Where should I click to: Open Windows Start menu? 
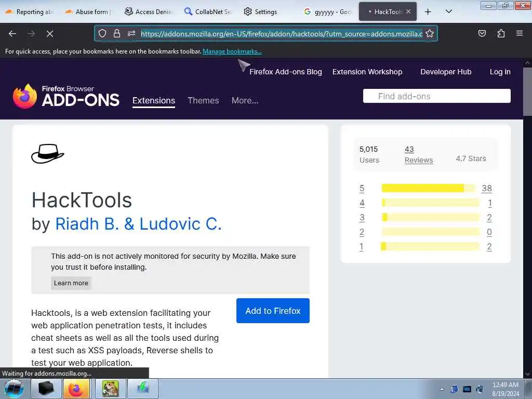coord(14,389)
